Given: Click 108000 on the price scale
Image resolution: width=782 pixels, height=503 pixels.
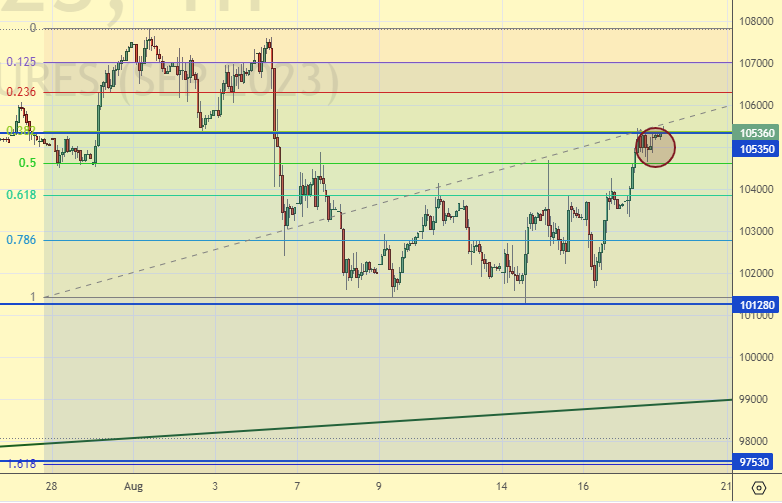Looking at the screenshot, I should [x=757, y=21].
